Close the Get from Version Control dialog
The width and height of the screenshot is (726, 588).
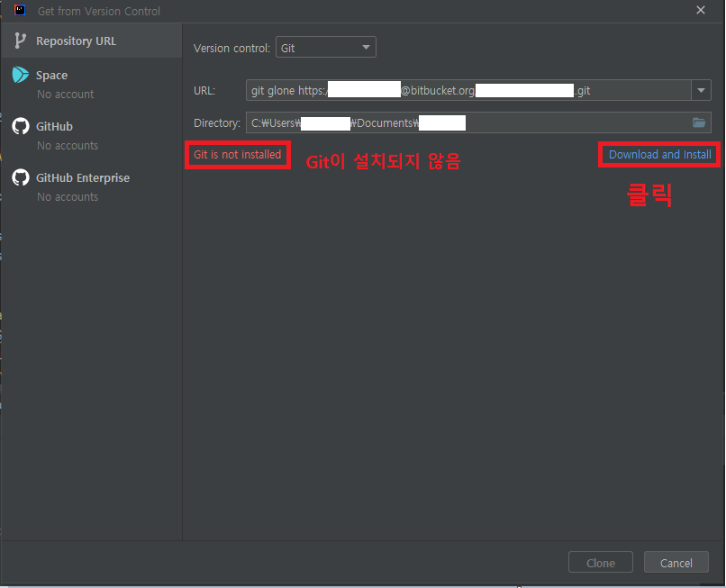701,10
